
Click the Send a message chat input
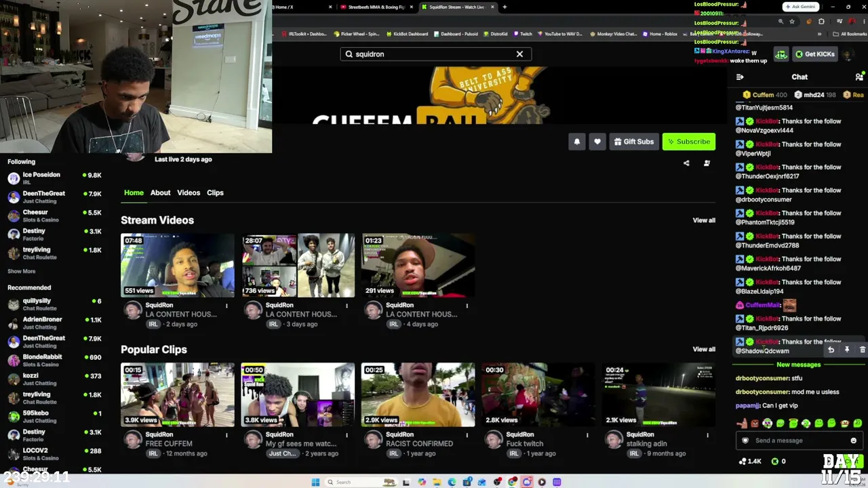[799, 441]
